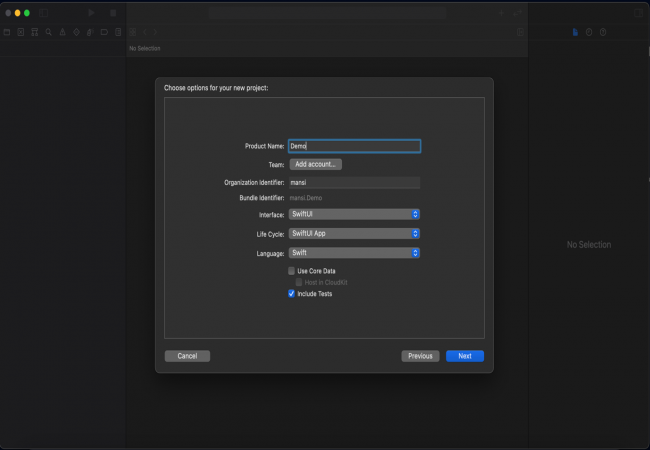Click the Stop button in Xcode toolbar
This screenshot has width=650, height=450.
click(113, 13)
